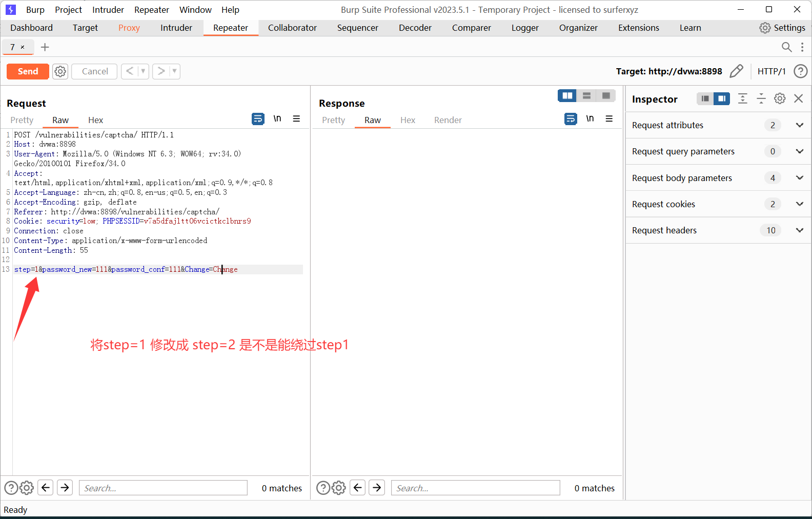
Task: Open the Window menu
Action: click(x=195, y=10)
